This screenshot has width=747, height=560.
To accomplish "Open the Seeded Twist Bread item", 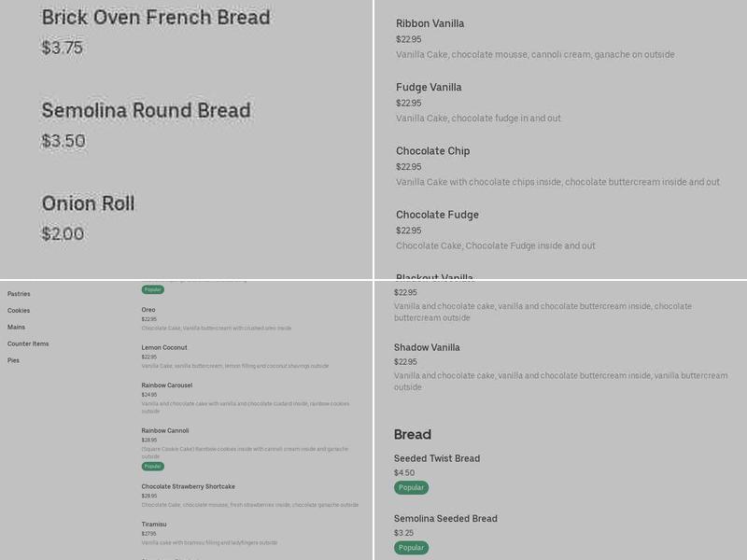I will click(435, 458).
